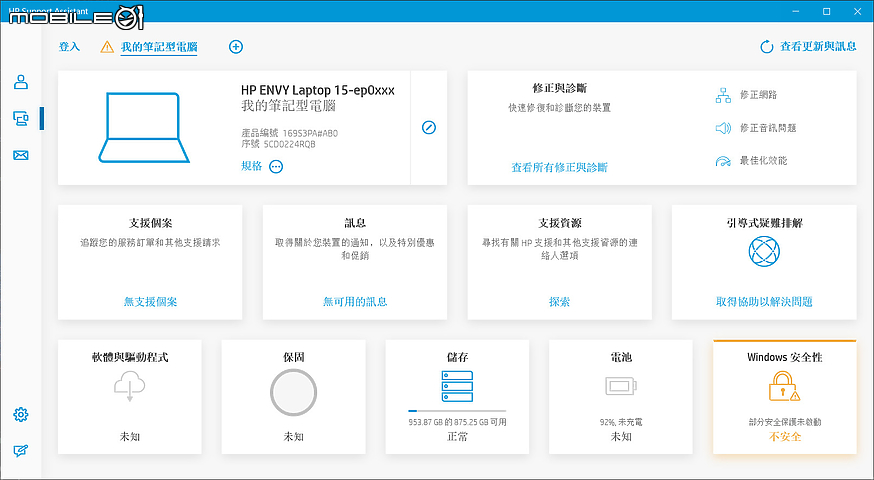Click the 支援個案 card title
The width and height of the screenshot is (874, 480).
(150, 223)
